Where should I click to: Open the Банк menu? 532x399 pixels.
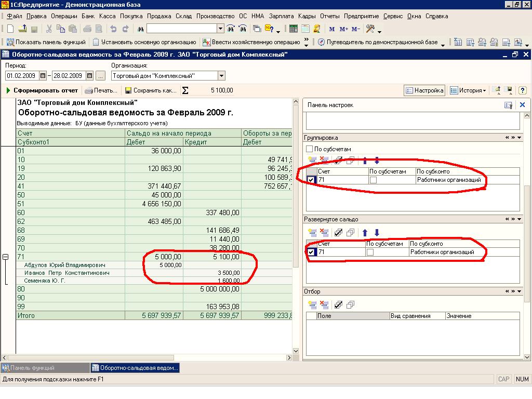[x=88, y=16]
